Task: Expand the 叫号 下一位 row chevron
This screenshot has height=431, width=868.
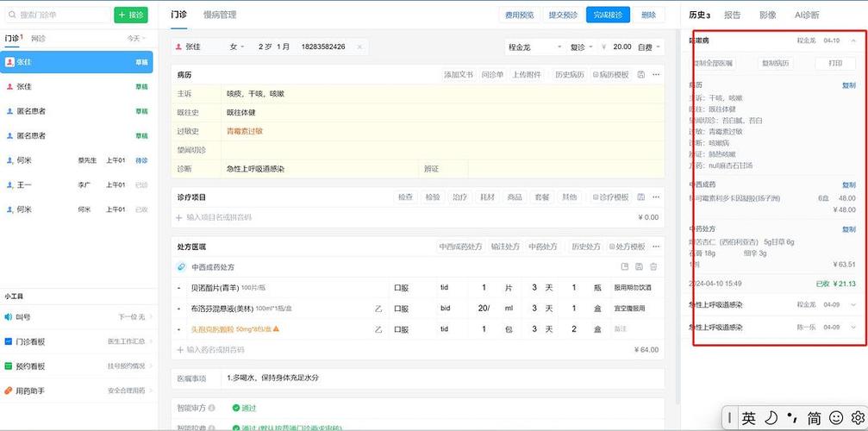Action: [x=150, y=317]
